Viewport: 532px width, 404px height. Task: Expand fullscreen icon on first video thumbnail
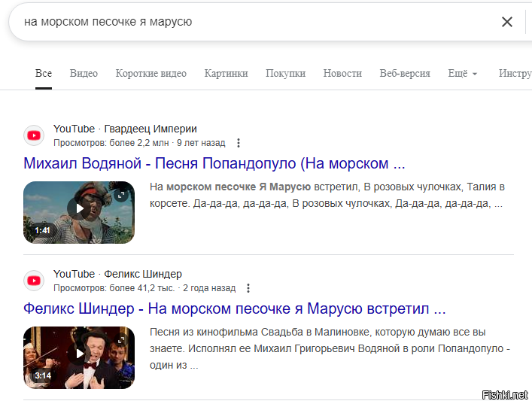pos(121,196)
